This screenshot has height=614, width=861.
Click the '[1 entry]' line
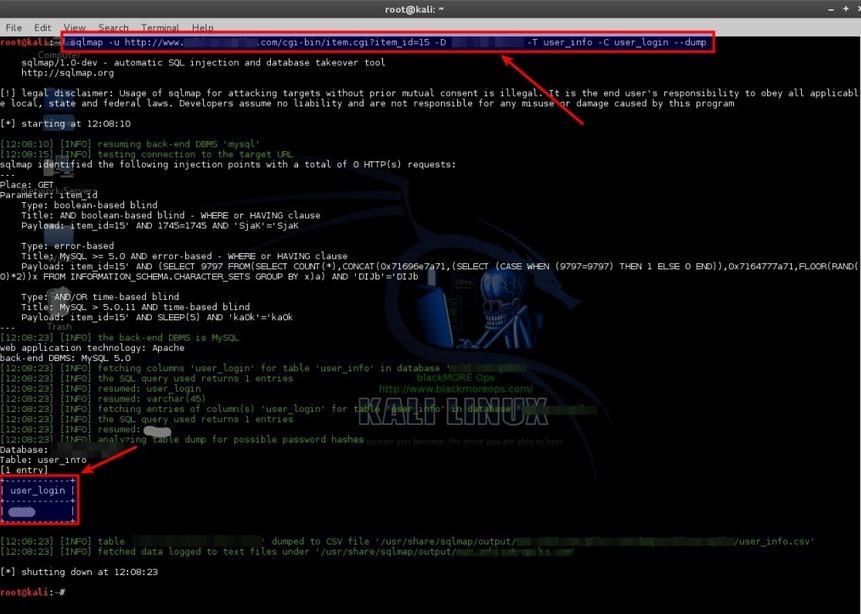(24, 470)
